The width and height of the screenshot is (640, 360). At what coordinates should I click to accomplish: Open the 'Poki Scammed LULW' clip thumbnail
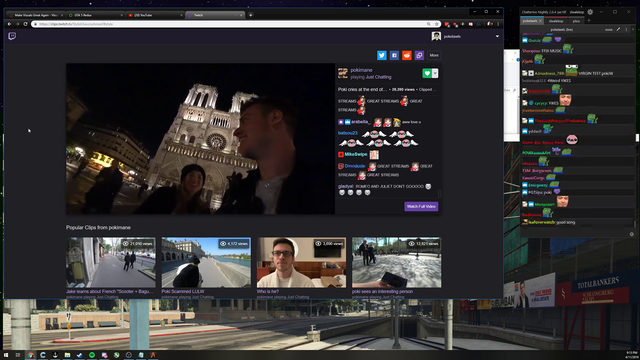click(206, 262)
